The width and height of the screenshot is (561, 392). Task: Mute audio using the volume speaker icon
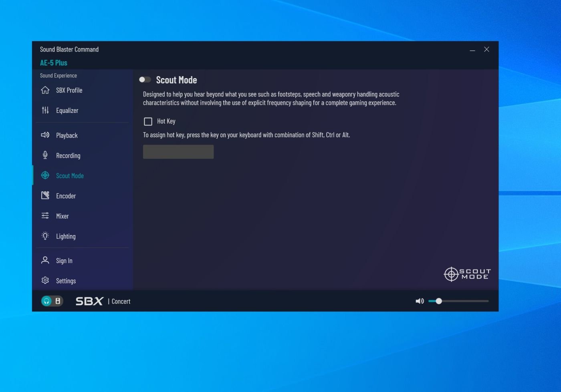tap(420, 301)
